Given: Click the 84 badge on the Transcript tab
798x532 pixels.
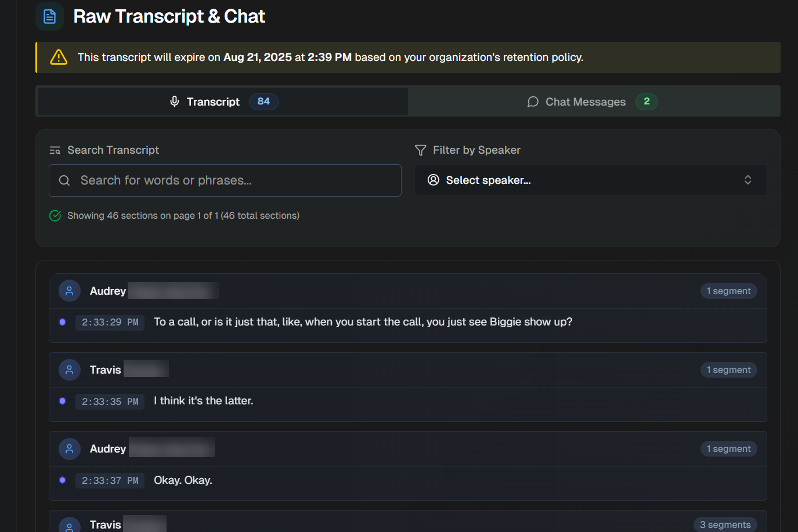Looking at the screenshot, I should 263,102.
